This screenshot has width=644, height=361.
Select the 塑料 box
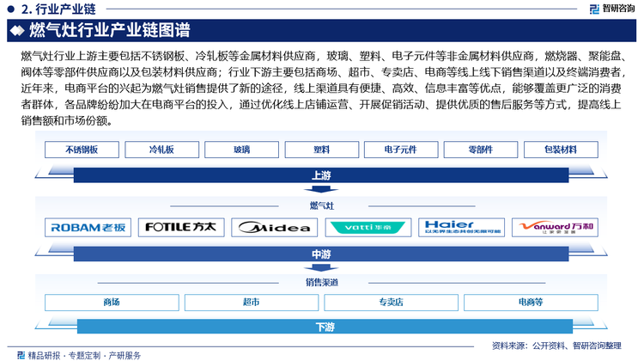click(x=322, y=150)
